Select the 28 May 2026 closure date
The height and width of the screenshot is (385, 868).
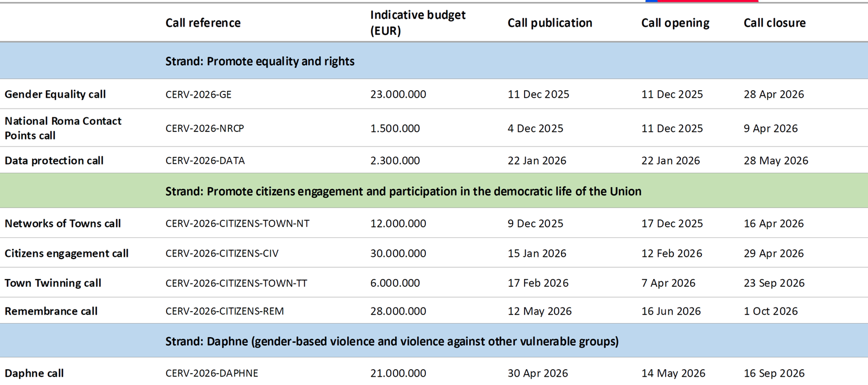pos(776,161)
